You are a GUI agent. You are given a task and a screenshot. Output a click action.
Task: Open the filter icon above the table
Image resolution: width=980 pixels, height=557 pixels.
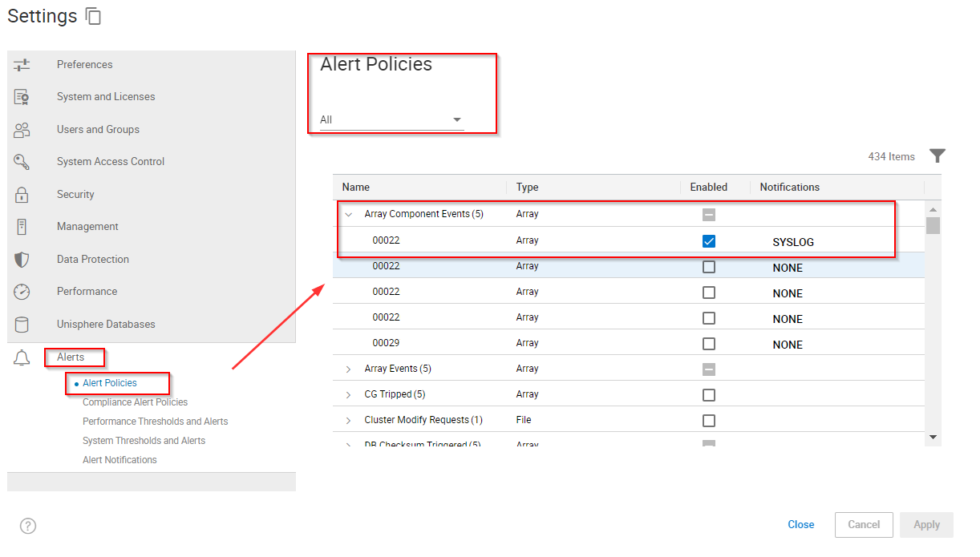pyautogui.click(x=937, y=155)
